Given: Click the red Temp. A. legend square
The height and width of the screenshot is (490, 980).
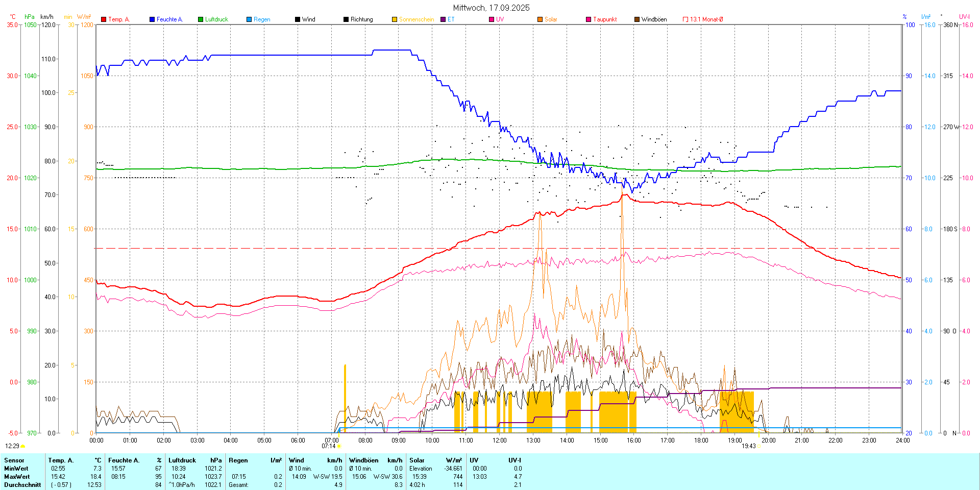Looking at the screenshot, I should (x=104, y=19).
